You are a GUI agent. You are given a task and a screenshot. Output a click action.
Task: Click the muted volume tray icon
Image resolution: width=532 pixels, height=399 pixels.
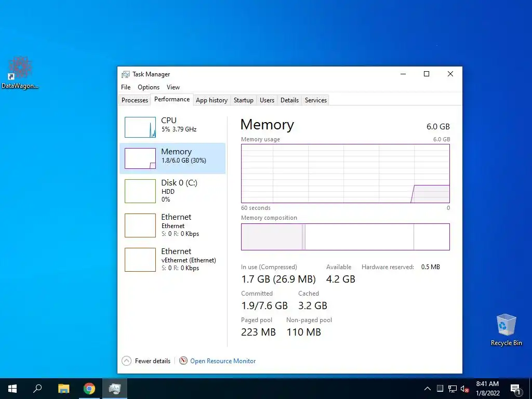pyautogui.click(x=465, y=389)
